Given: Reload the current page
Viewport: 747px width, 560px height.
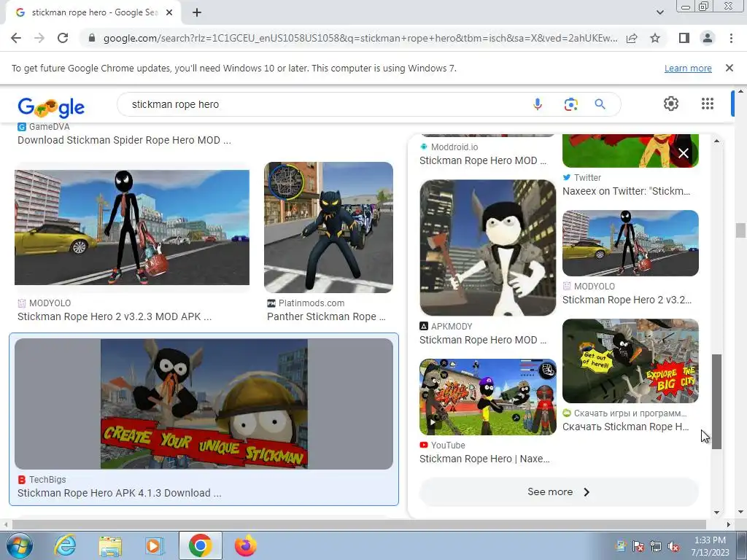Looking at the screenshot, I should [63, 38].
